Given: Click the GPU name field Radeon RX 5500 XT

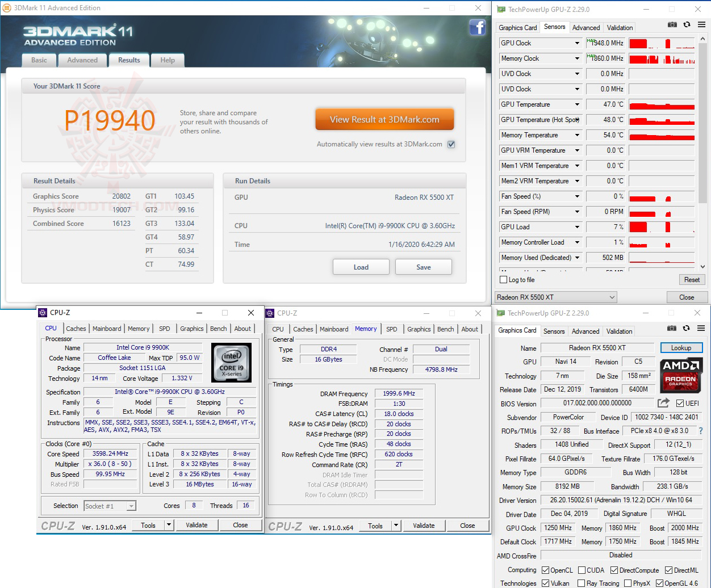Looking at the screenshot, I should 597,348.
